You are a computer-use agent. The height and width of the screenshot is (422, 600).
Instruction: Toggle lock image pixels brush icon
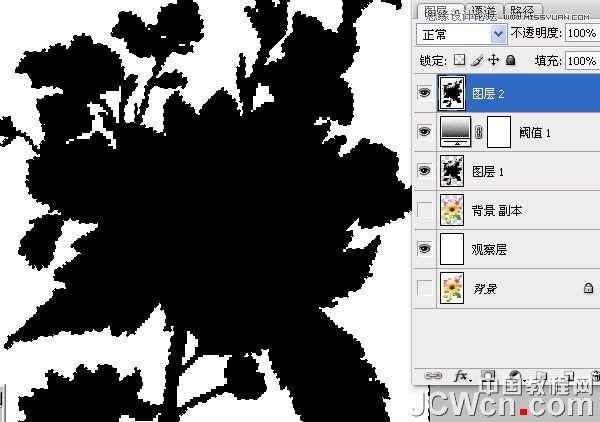point(477,60)
